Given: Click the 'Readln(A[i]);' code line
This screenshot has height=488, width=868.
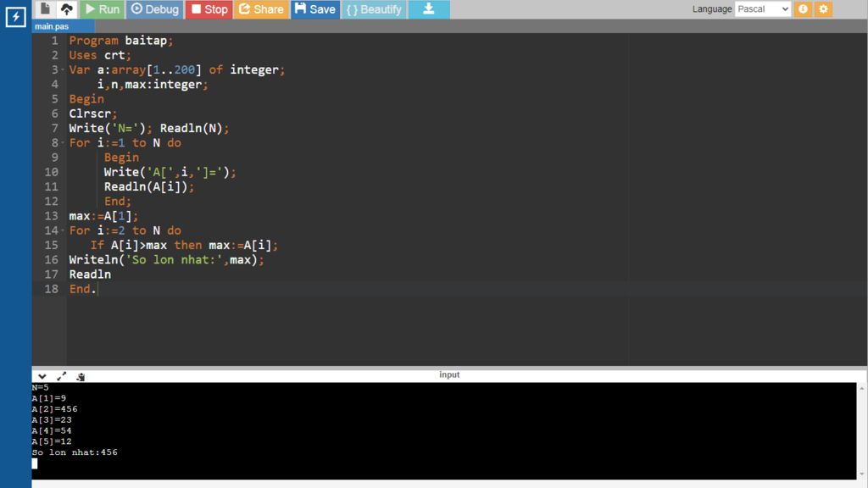Looking at the screenshot, I should 149,186.
